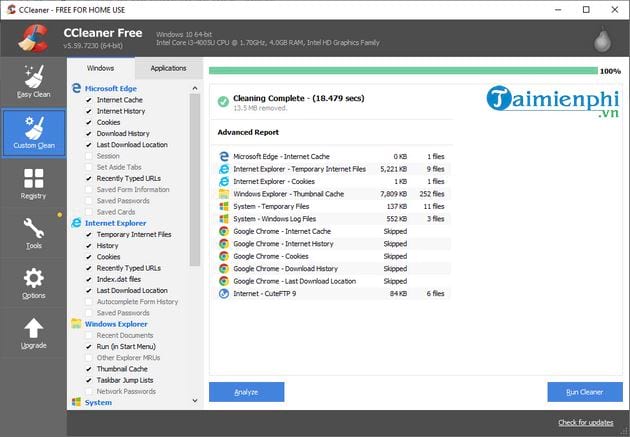Click the '252 files' count value
The width and height of the screenshot is (630, 437).
click(x=432, y=194)
